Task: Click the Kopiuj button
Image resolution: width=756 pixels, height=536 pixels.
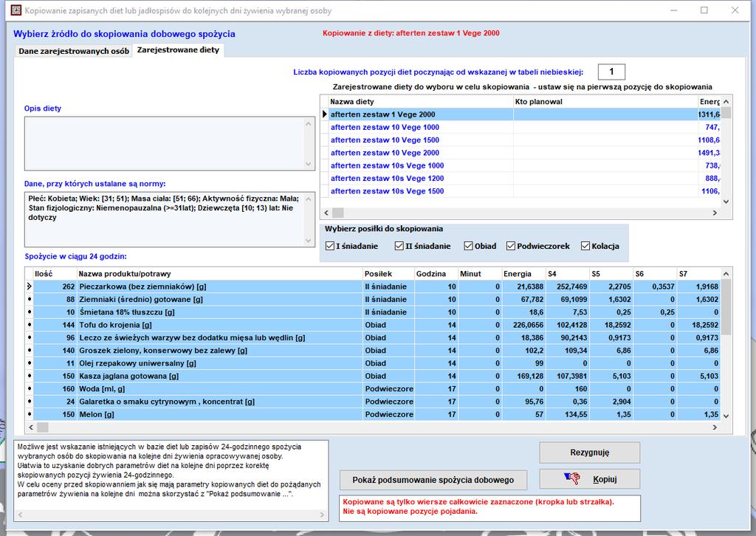Action: (590, 479)
